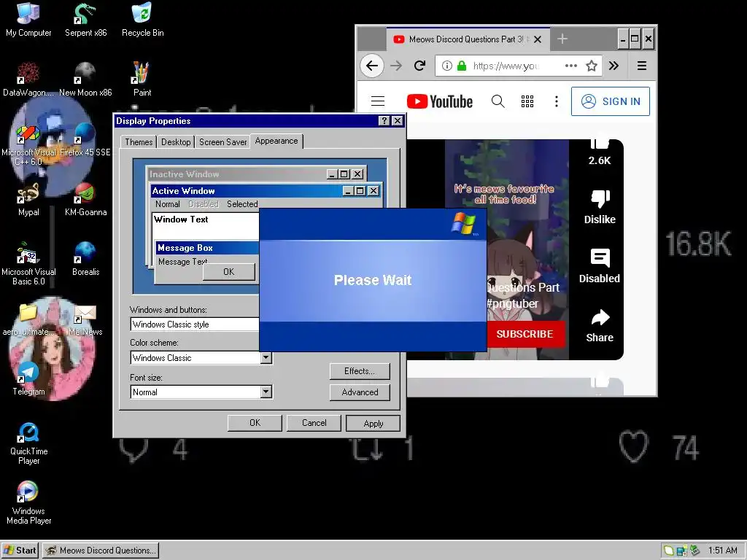
Task: Open My Computer desktop icon
Action: tap(28, 20)
